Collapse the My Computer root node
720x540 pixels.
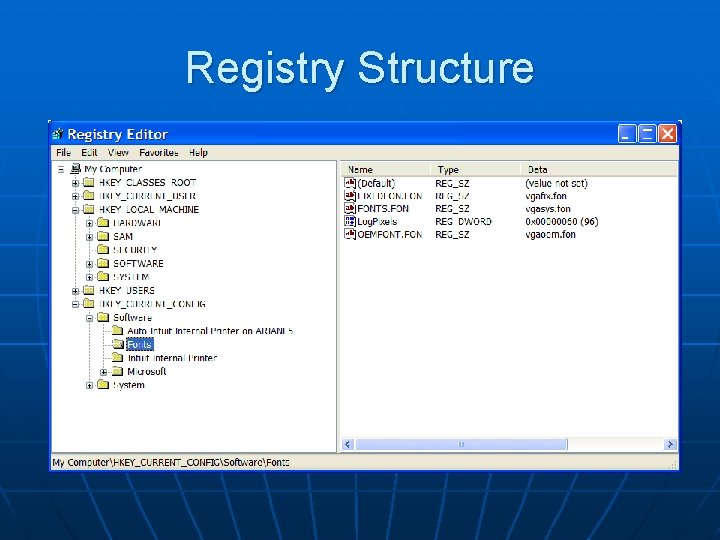[61, 169]
